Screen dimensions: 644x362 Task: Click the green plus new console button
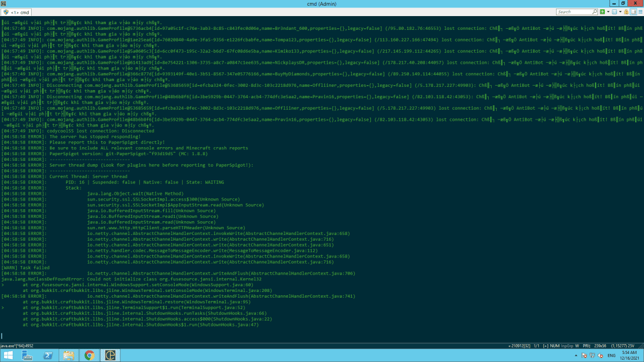tap(603, 12)
